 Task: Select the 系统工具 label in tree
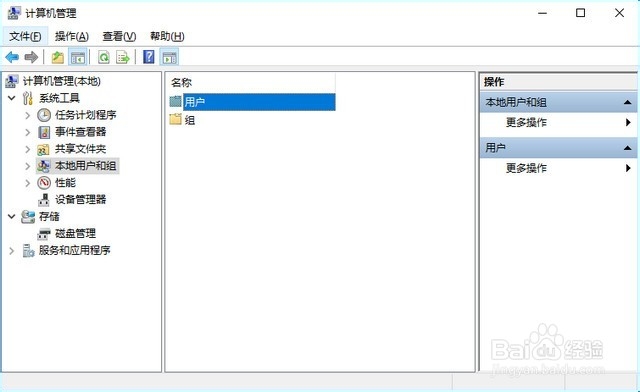59,98
